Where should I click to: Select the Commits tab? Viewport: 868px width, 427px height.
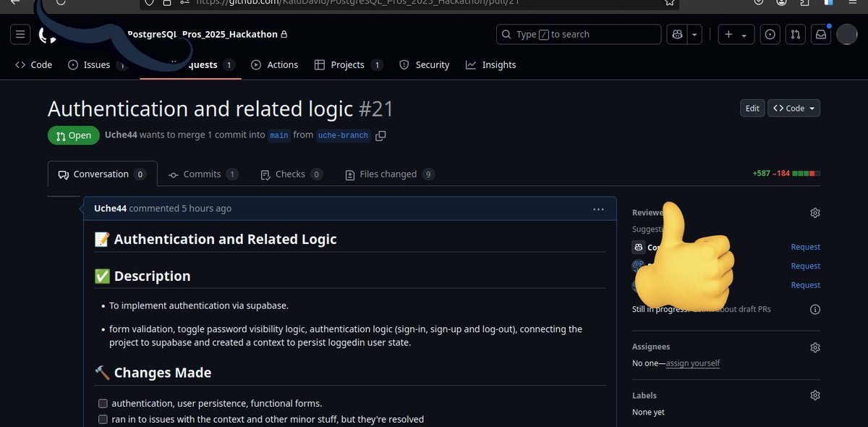point(203,174)
